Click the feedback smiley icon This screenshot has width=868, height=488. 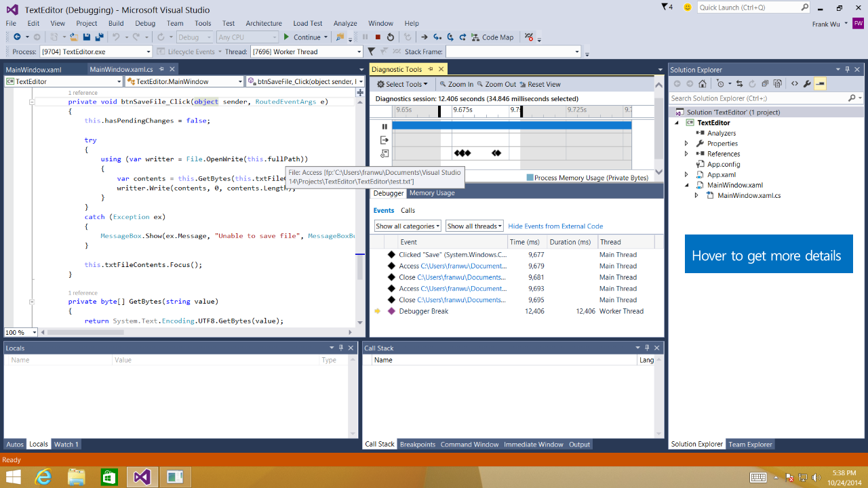[687, 7]
